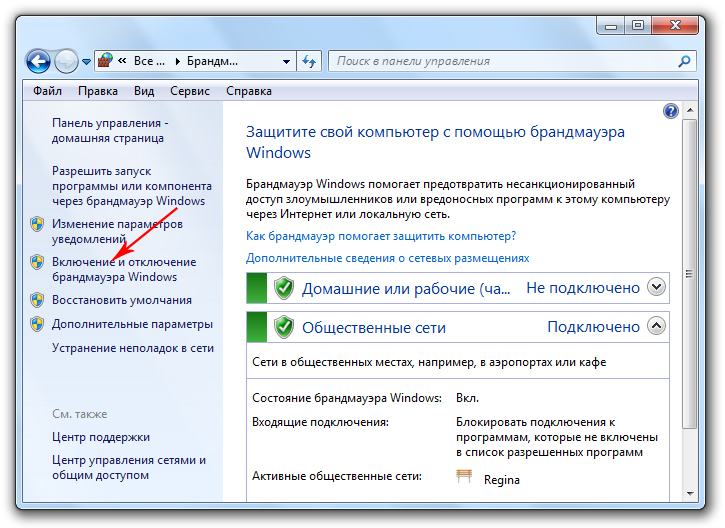Click the scrollbar up arrow

pyautogui.click(x=690, y=110)
